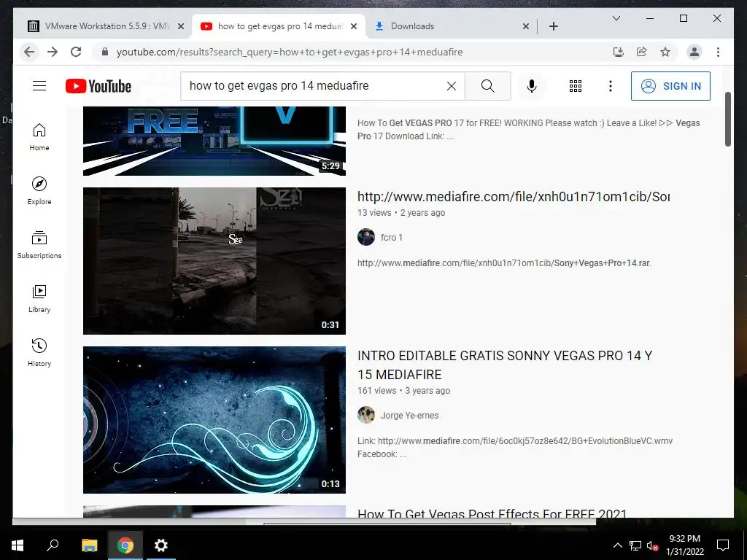Viewport: 747px width, 560px height.
Task: Open the YouTube apps grid
Action: tap(576, 86)
